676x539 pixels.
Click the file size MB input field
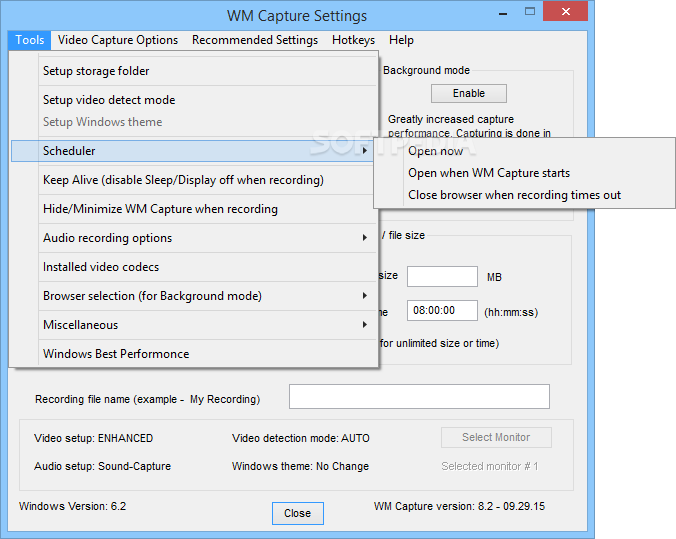click(x=442, y=276)
